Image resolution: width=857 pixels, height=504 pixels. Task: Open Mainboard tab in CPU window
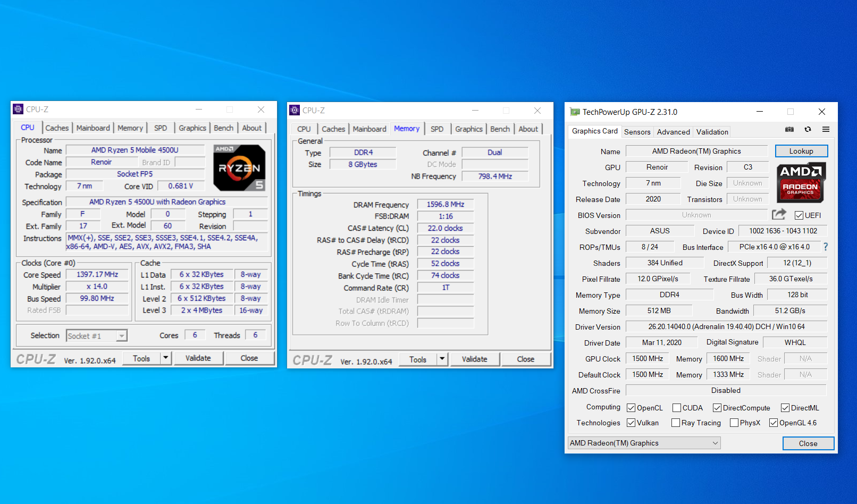coord(93,128)
